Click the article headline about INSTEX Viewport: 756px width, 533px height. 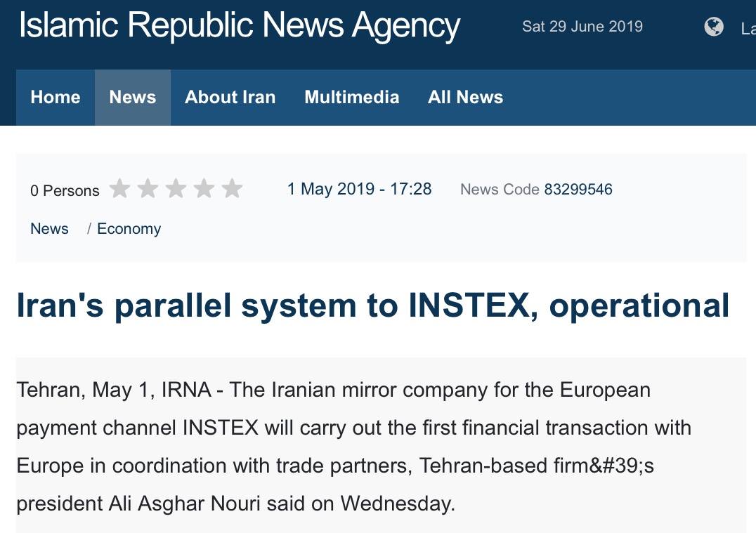click(373, 306)
